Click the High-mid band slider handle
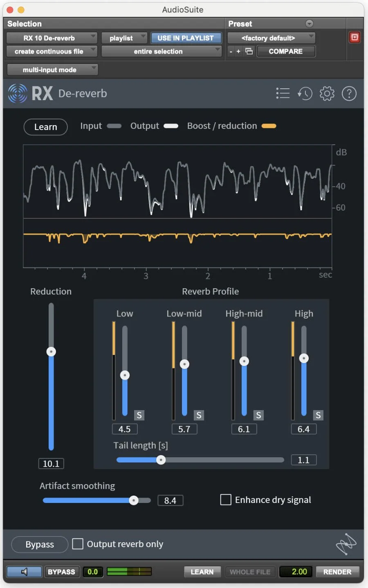 (x=244, y=361)
